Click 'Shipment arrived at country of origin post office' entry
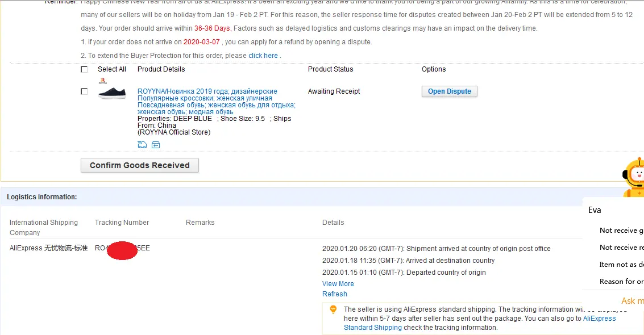644x335 pixels. (x=479, y=249)
